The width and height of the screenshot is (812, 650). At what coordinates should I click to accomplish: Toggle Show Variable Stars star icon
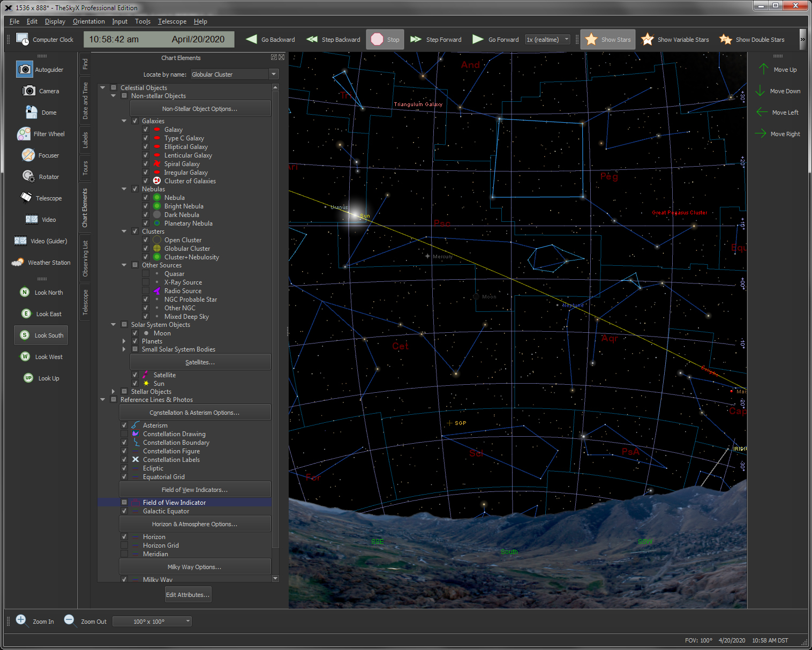648,40
